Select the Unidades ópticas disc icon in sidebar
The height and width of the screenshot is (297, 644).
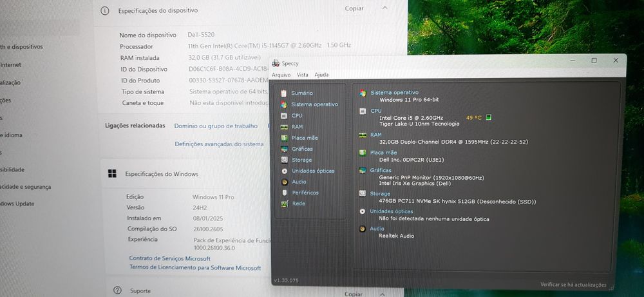(x=284, y=171)
